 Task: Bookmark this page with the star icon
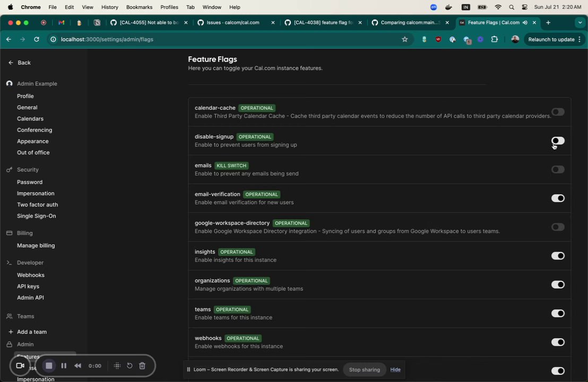404,39
